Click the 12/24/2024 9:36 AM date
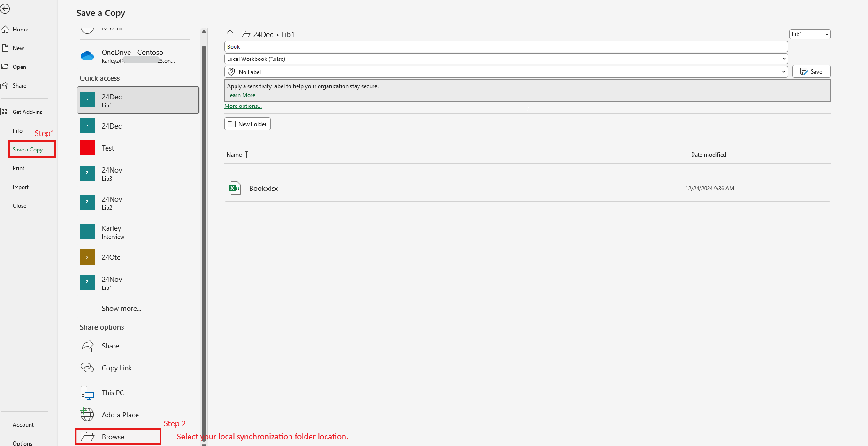The width and height of the screenshot is (868, 446). [x=710, y=189]
